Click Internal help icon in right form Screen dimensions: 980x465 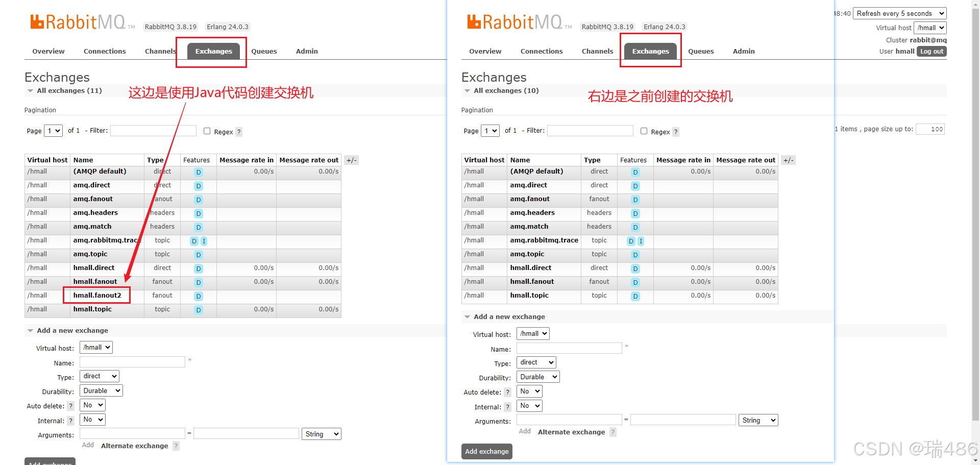[x=508, y=407]
